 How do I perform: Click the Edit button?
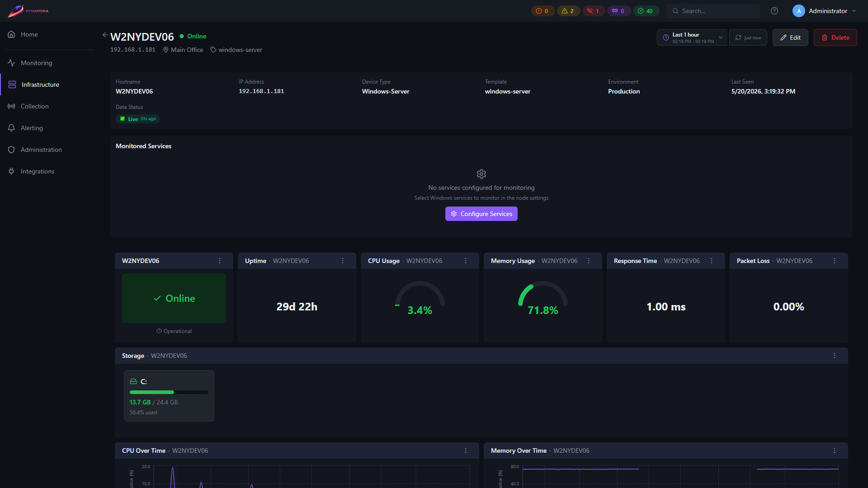pos(790,38)
